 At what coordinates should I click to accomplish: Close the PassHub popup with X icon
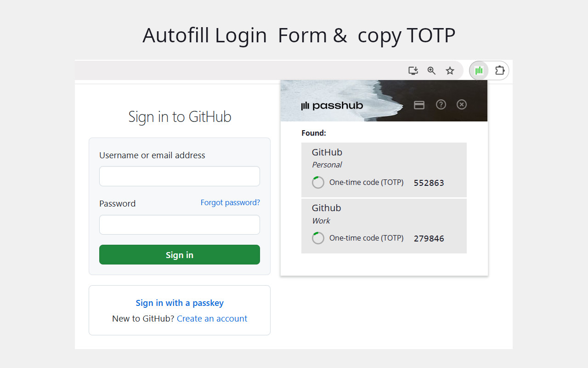tap(462, 104)
